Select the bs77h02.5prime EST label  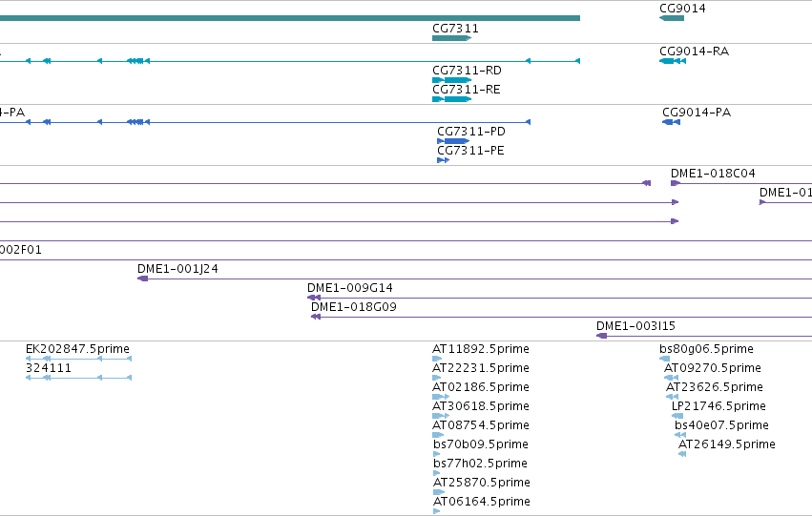480,464
